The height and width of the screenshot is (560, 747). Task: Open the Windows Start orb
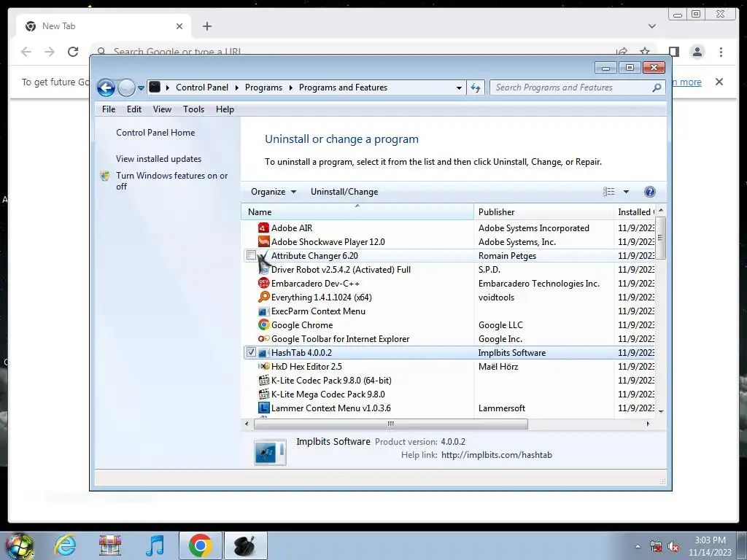(x=19, y=545)
